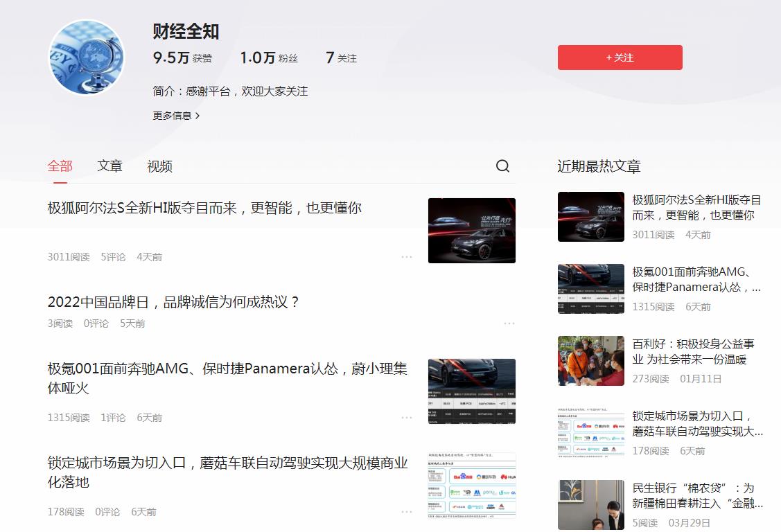Open sidebar hot article 极氪001面前奔驰AMG
The width and height of the screenshot is (781, 532).
click(696, 279)
